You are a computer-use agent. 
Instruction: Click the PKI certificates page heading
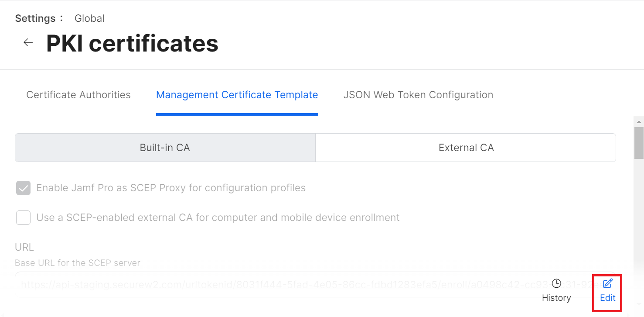coord(132,43)
